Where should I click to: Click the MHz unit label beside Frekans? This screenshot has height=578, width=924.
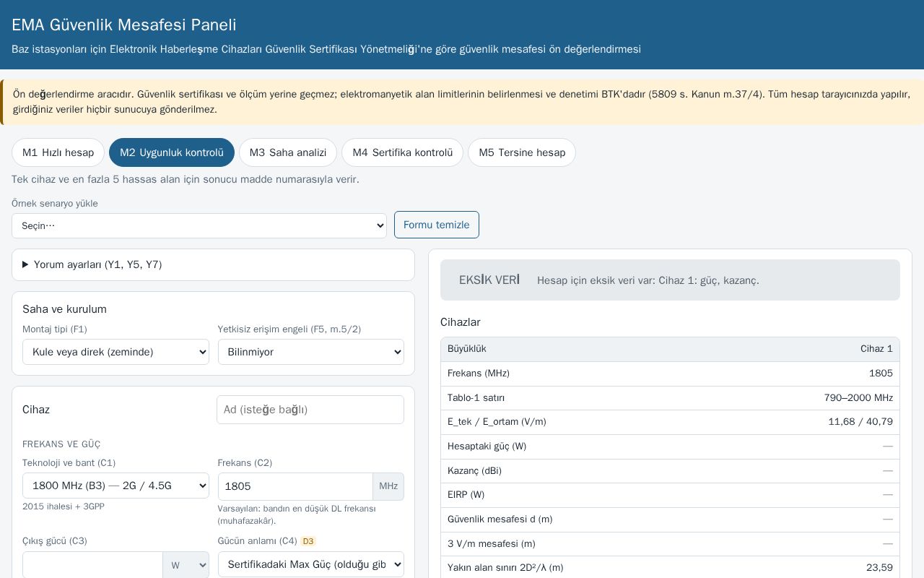388,486
